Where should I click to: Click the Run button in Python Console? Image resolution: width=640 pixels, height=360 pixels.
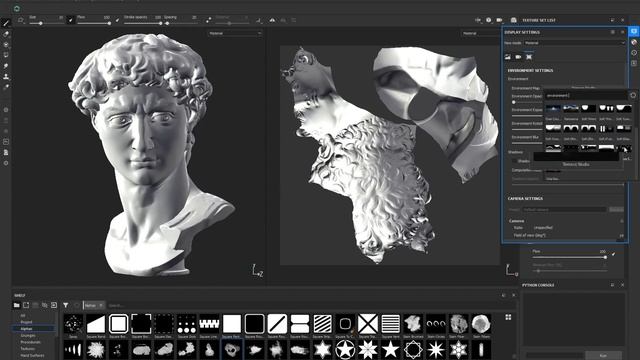click(603, 356)
